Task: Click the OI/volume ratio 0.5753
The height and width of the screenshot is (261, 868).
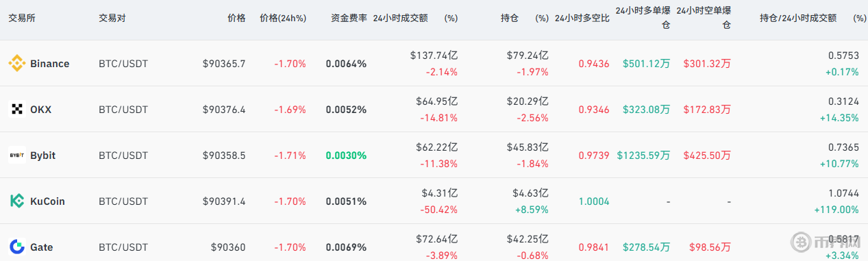Action: pos(844,55)
